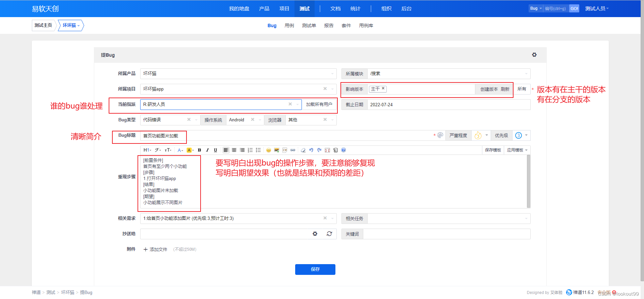This screenshot has height=299, width=644.
Task: Open the font family dropdown
Action: pos(158,150)
